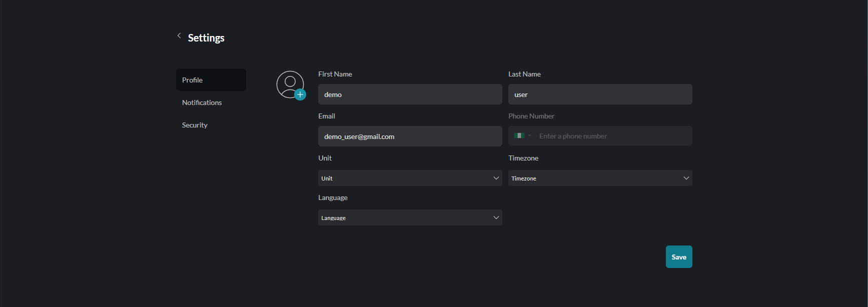
Task: Click the chevron arrow in Timezone selector
Action: coord(686,178)
